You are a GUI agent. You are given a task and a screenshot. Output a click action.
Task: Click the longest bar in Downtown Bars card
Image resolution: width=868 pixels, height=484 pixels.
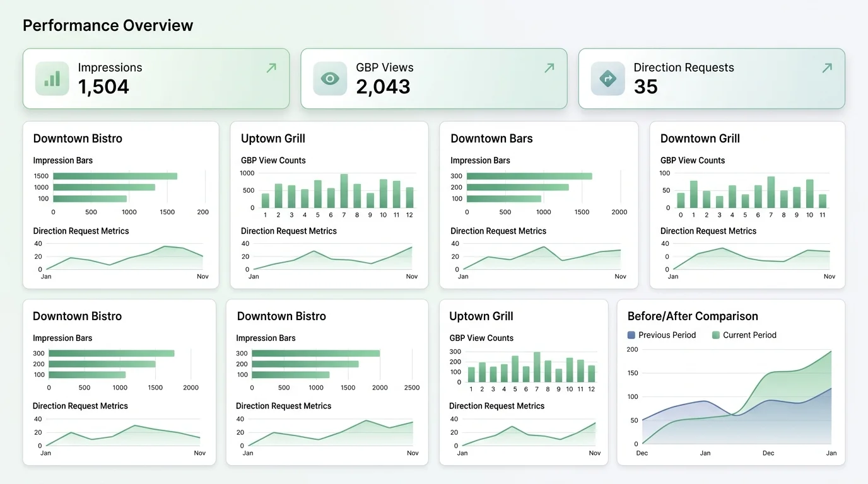529,176
